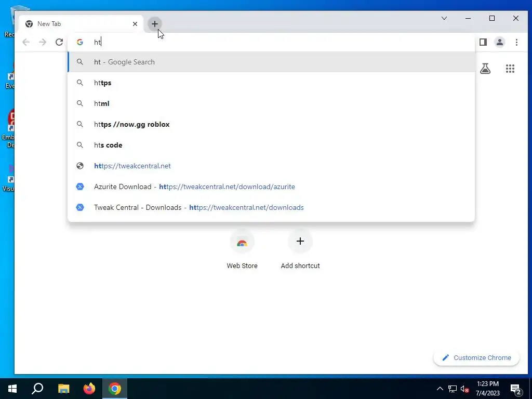Image resolution: width=532 pixels, height=399 pixels.
Task: Click search icon beside 'https'
Action: tap(79, 83)
